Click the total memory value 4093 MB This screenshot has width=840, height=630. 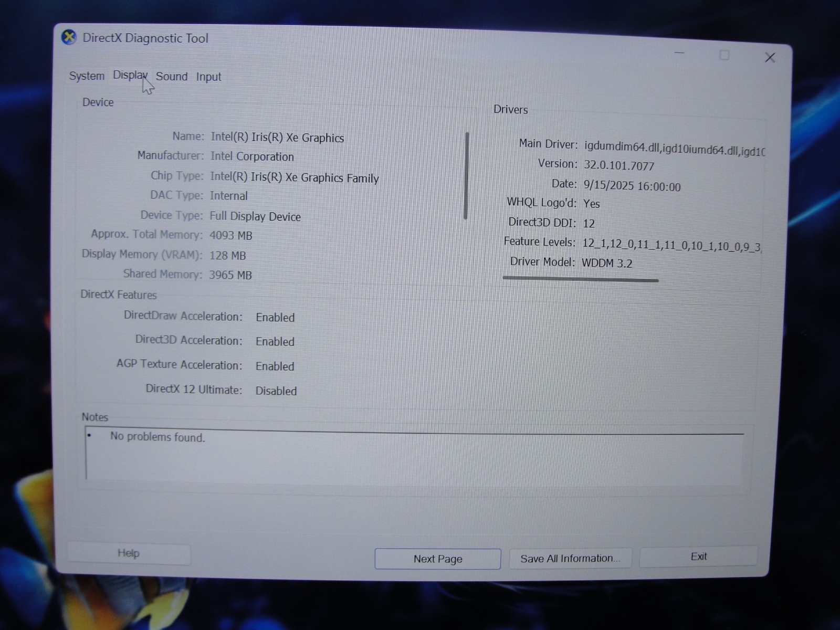tap(230, 235)
